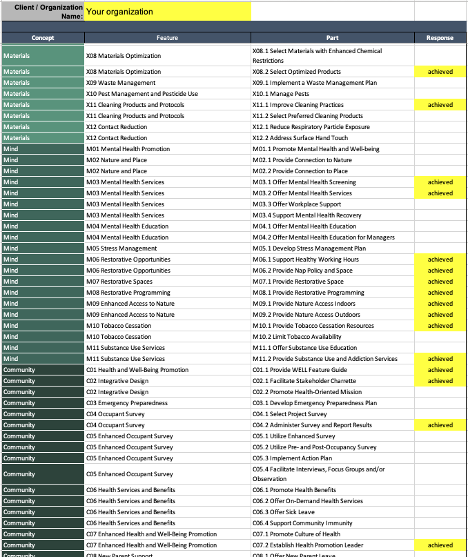468x557 pixels.
Task: Click achieved response for M11.2 Substance Use and Addiction Services
Action: click(440, 358)
